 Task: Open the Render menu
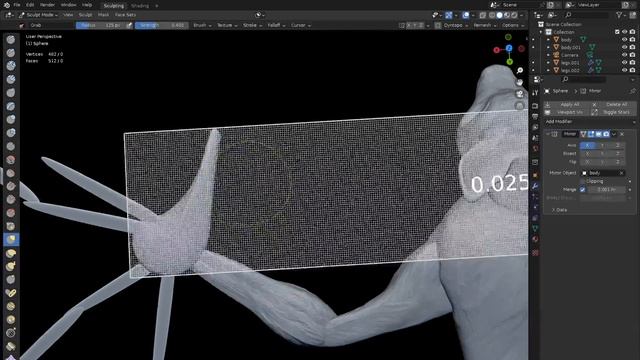click(47, 5)
